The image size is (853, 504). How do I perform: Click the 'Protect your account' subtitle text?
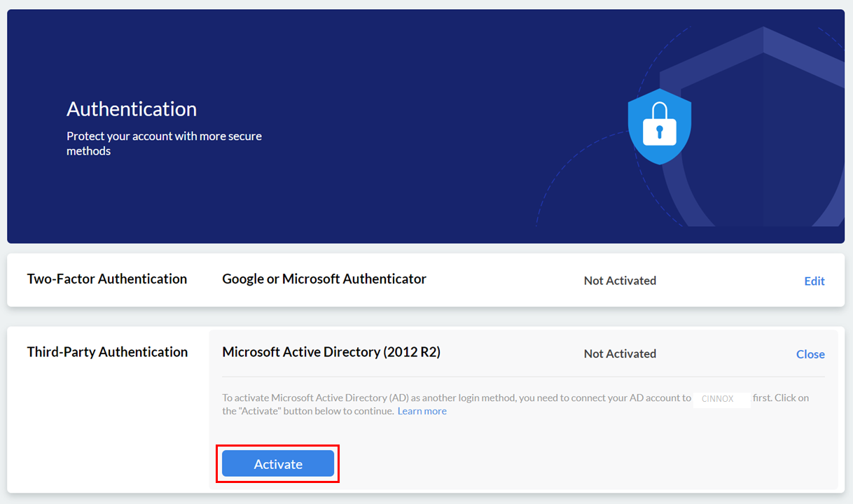pyautogui.click(x=164, y=143)
